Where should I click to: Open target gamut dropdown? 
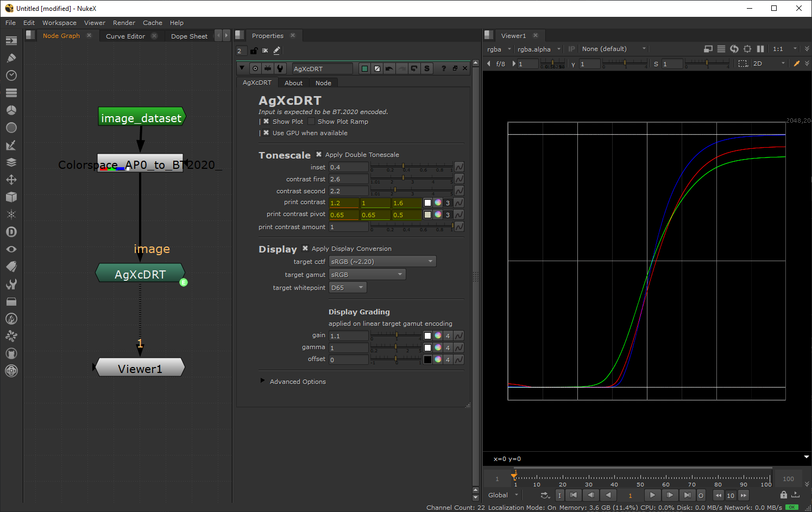pyautogui.click(x=367, y=275)
